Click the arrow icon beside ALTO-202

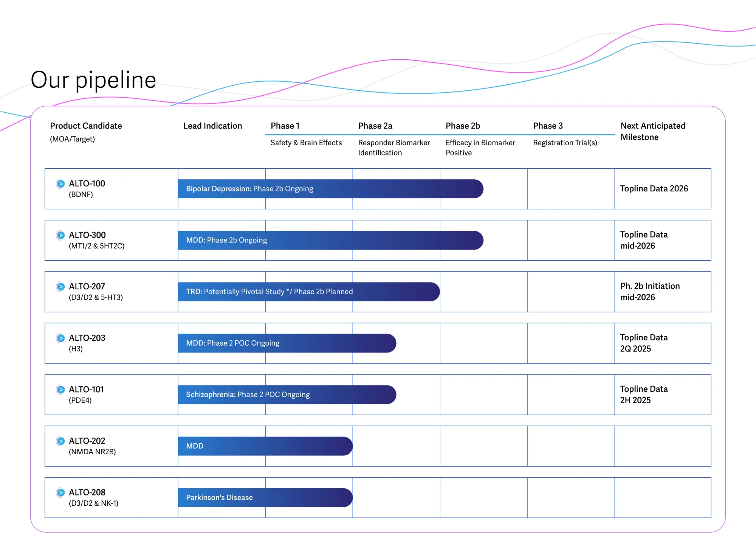[60, 441]
